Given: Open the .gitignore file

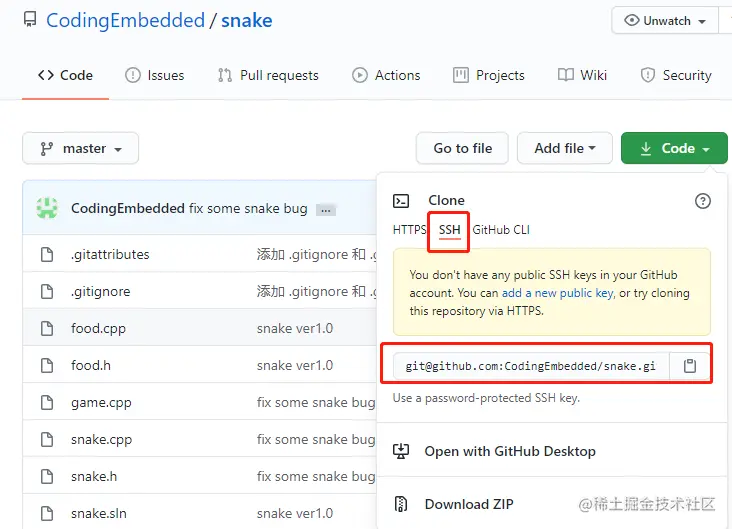Looking at the screenshot, I should pos(100,292).
